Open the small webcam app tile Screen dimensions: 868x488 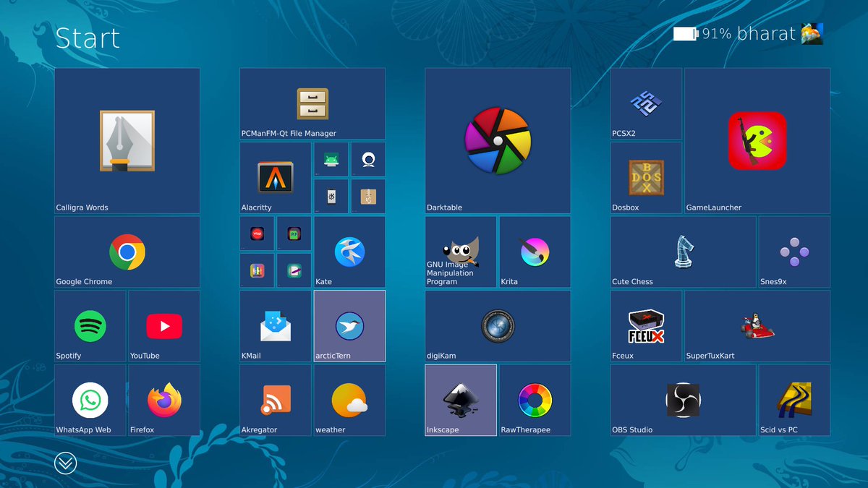pos(368,159)
